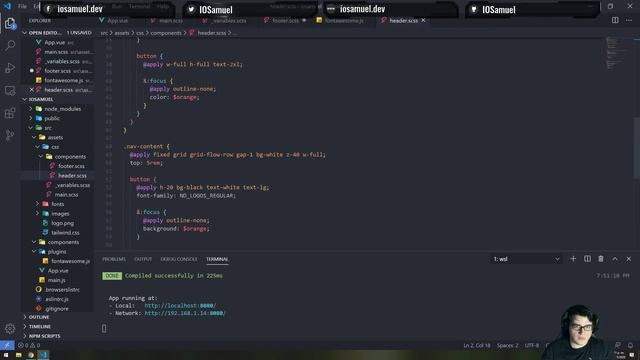Expand the NPM Scripts section
Image resolution: width=640 pixels, height=360 pixels.
[x=57, y=336]
